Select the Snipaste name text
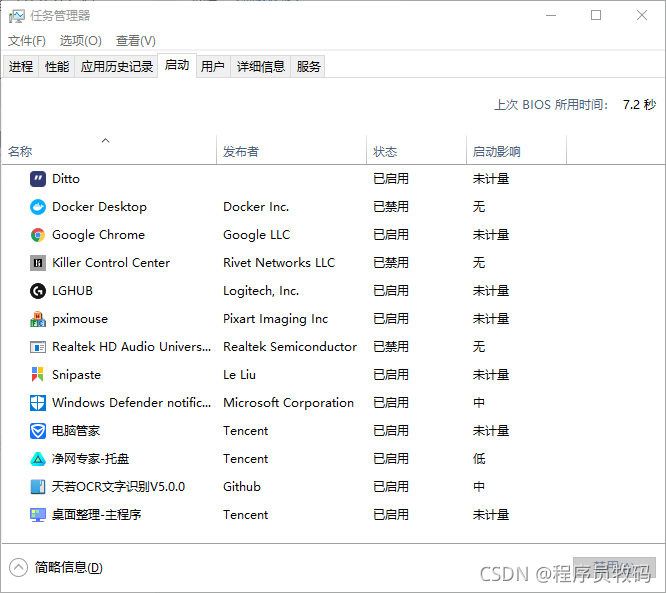This screenshot has height=593, width=666. click(x=76, y=375)
